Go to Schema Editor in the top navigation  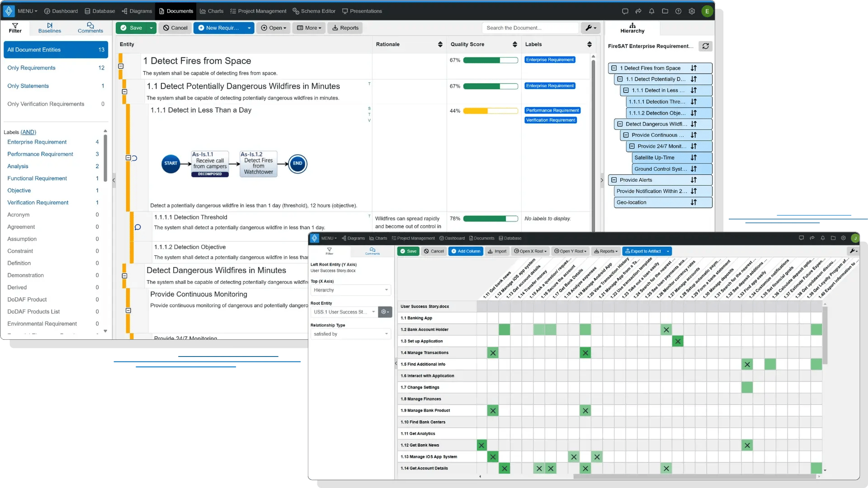point(314,11)
